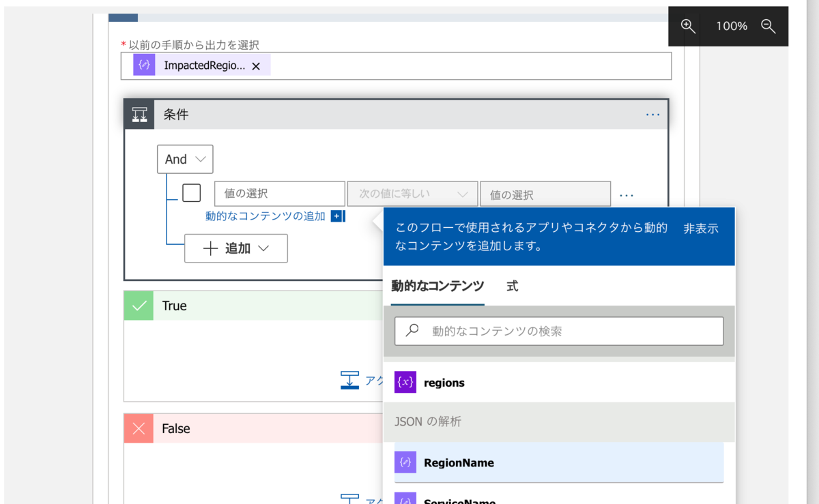Click the zoom out magnifier icon
This screenshot has width=819, height=504.
tap(768, 27)
